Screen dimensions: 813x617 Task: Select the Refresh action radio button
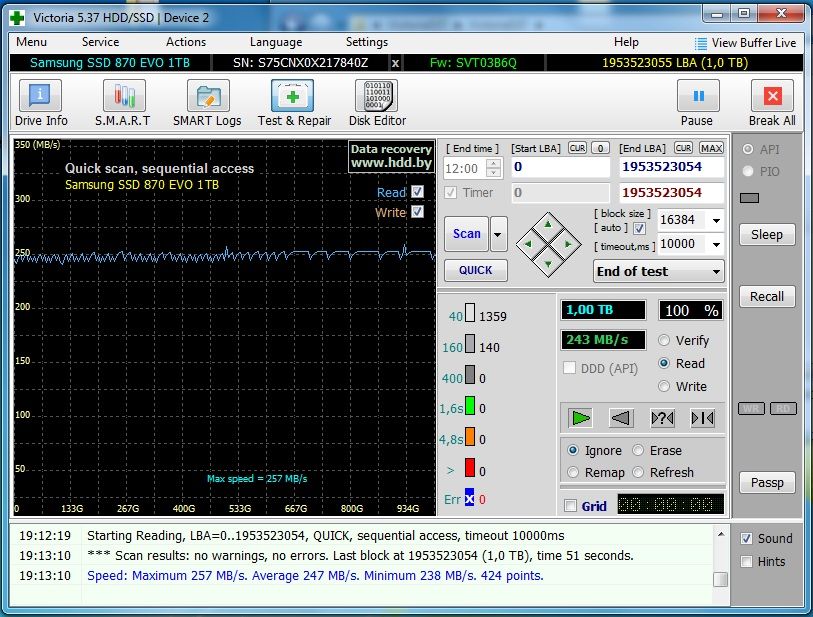(x=638, y=472)
